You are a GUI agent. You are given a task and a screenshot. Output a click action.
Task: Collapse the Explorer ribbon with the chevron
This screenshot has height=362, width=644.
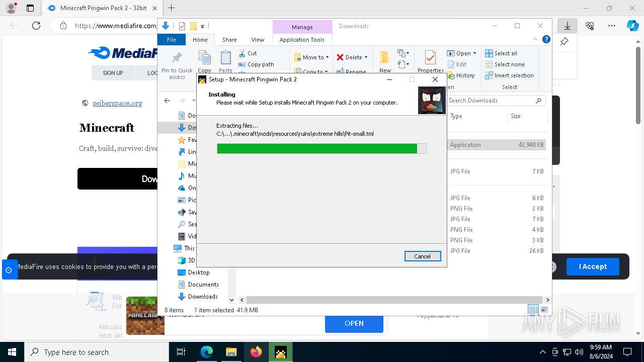[535, 39]
